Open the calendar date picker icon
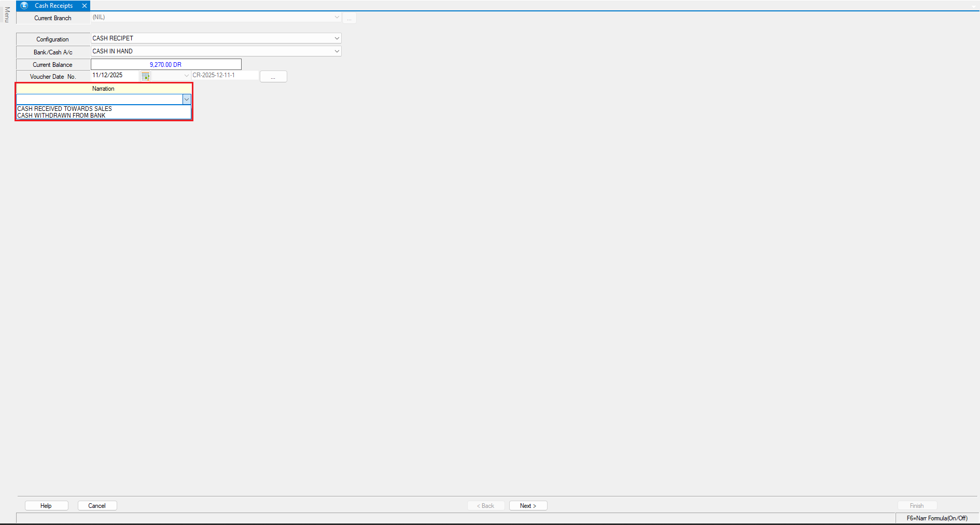980x525 pixels. point(146,76)
